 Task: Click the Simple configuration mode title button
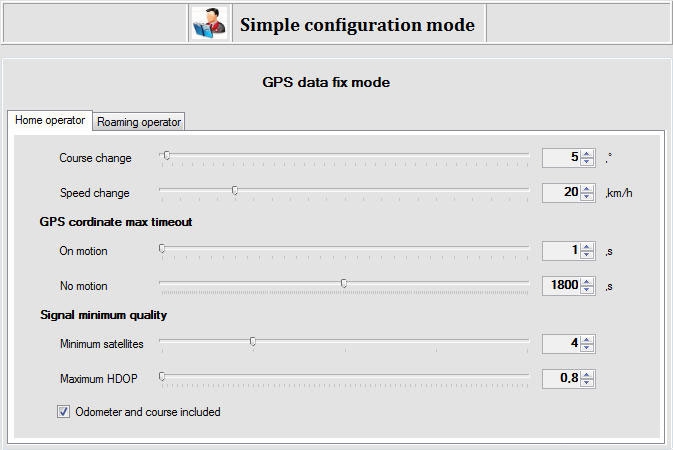point(357,24)
